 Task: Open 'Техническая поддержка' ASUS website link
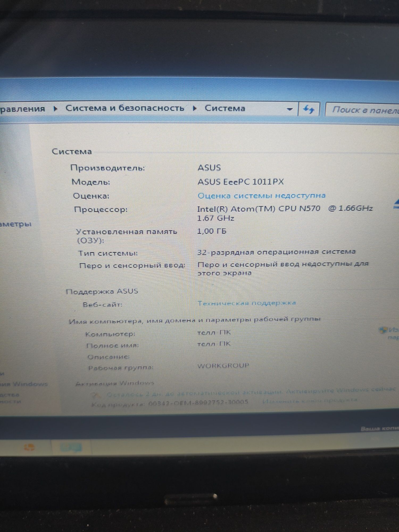pos(247,303)
